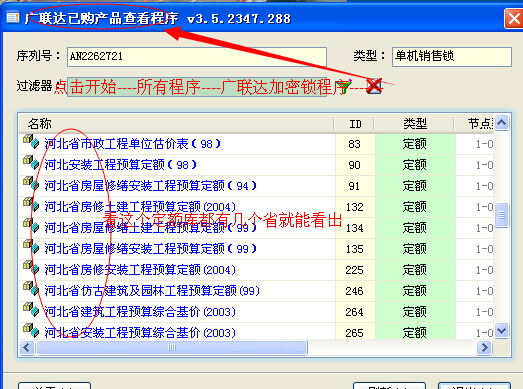Screen dimensions: 523x389
Task: Click ID cell 134
Action: tap(355, 228)
